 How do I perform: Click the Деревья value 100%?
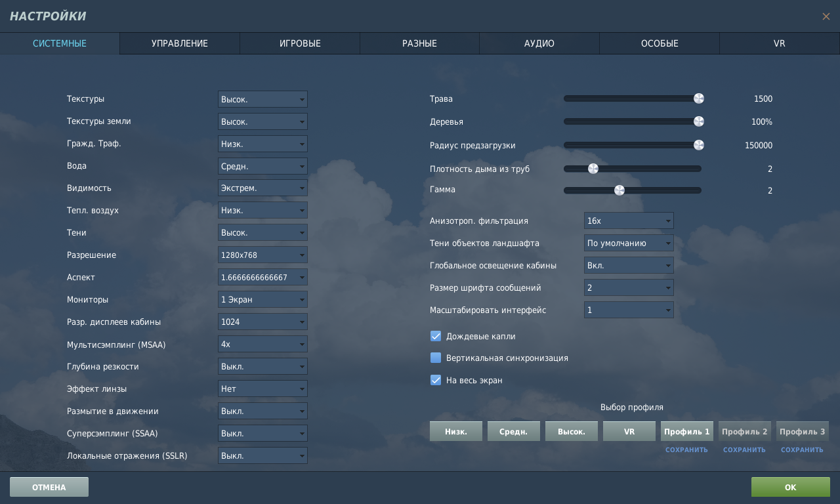tap(762, 122)
